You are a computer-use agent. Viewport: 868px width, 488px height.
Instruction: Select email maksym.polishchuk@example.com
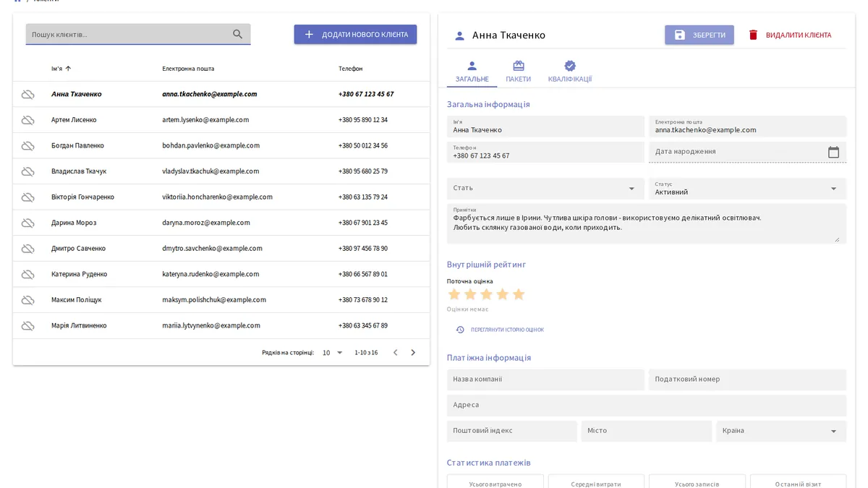click(x=214, y=300)
